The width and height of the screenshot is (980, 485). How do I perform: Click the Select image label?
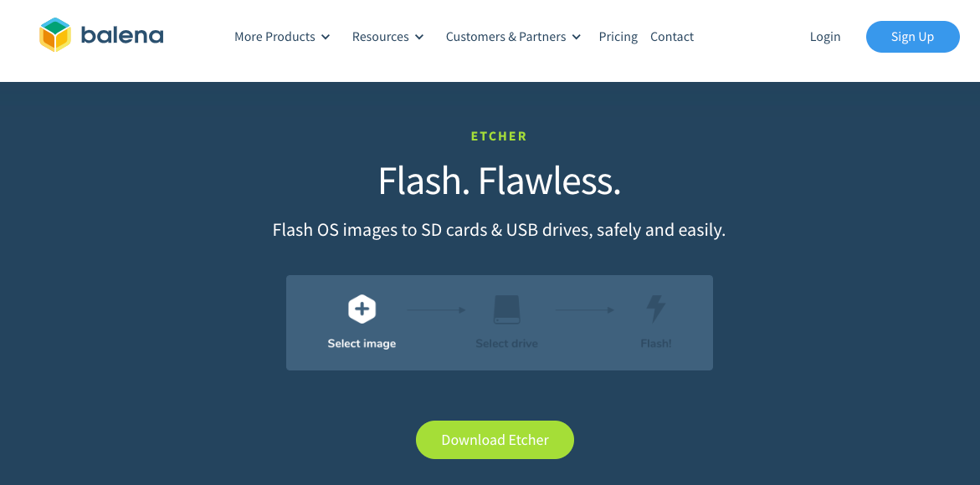click(362, 344)
